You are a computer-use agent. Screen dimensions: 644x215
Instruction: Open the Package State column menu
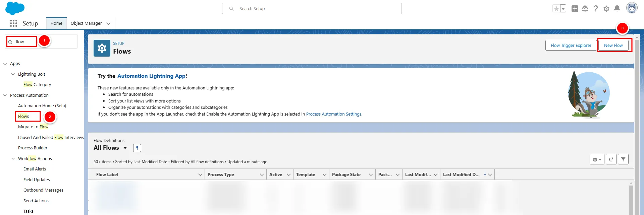pyautogui.click(x=371, y=175)
